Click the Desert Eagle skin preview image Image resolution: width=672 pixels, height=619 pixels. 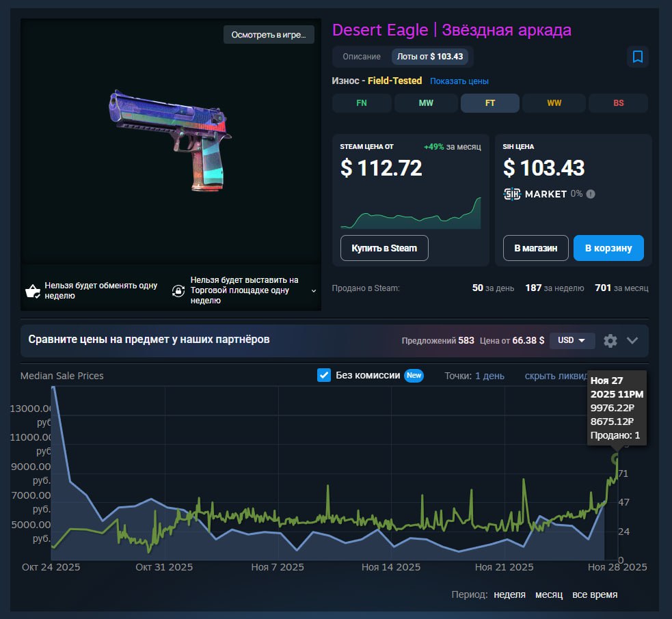point(170,141)
